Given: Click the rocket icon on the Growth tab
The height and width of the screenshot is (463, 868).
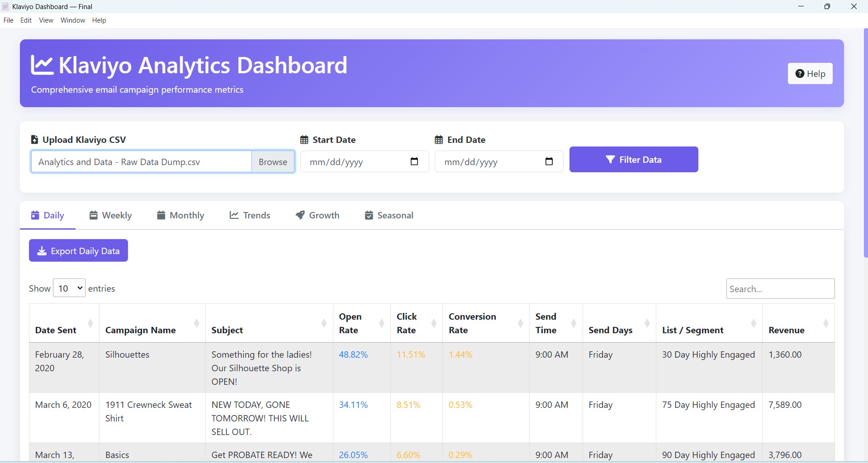Looking at the screenshot, I should tap(300, 215).
